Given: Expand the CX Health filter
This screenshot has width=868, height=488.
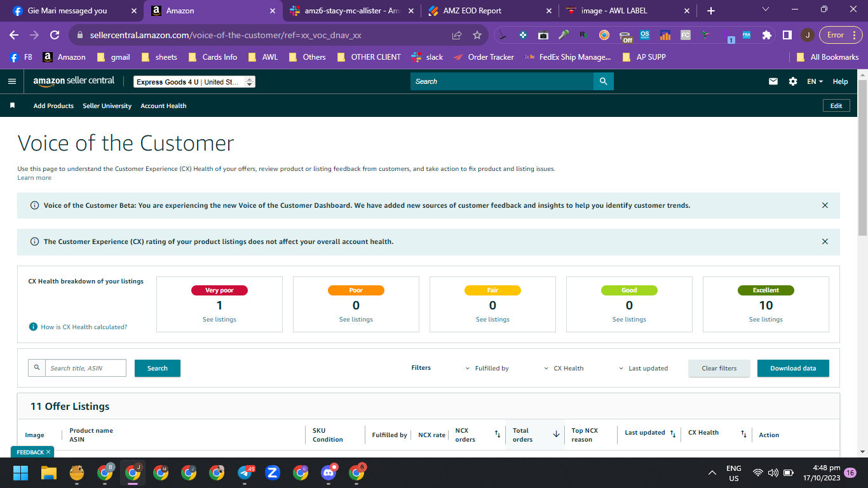Looking at the screenshot, I should 564,368.
